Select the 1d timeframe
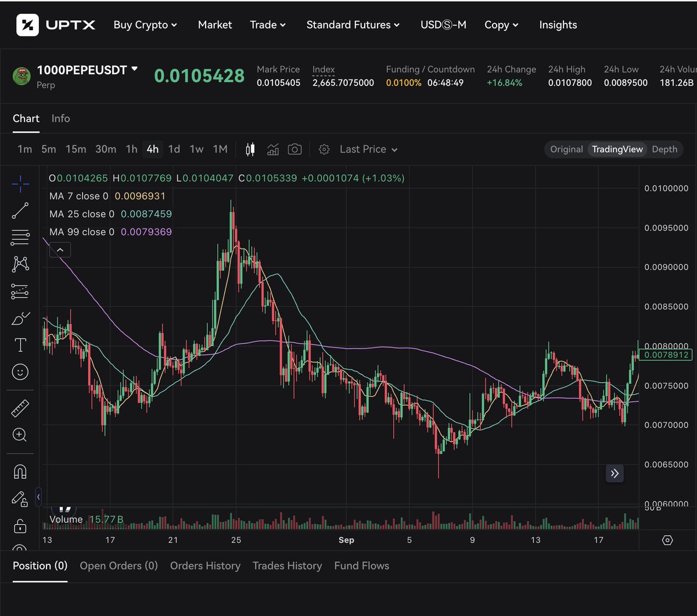The width and height of the screenshot is (697, 616). coord(174,149)
